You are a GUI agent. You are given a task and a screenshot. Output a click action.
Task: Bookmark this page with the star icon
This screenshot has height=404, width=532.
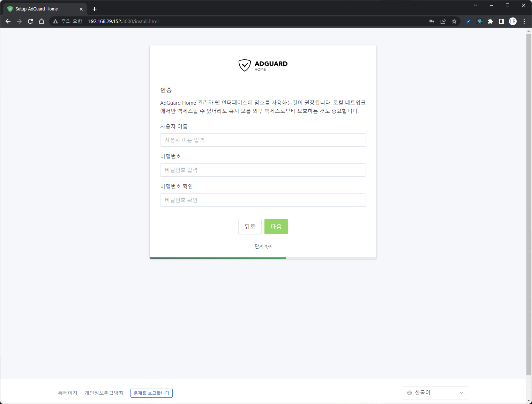click(454, 21)
